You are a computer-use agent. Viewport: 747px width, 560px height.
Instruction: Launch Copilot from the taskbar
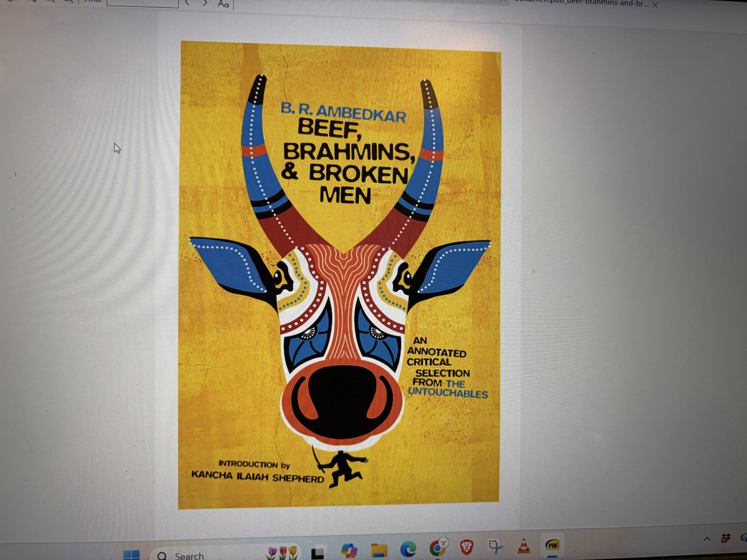(349, 550)
